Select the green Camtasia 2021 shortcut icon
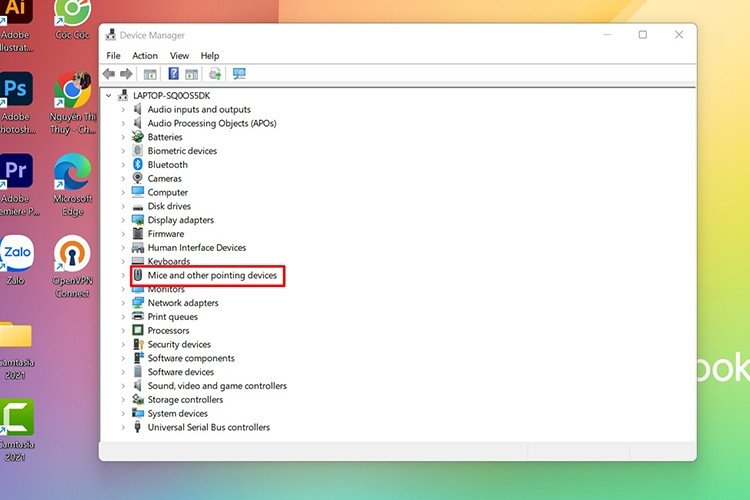750x500 pixels. tap(16, 417)
